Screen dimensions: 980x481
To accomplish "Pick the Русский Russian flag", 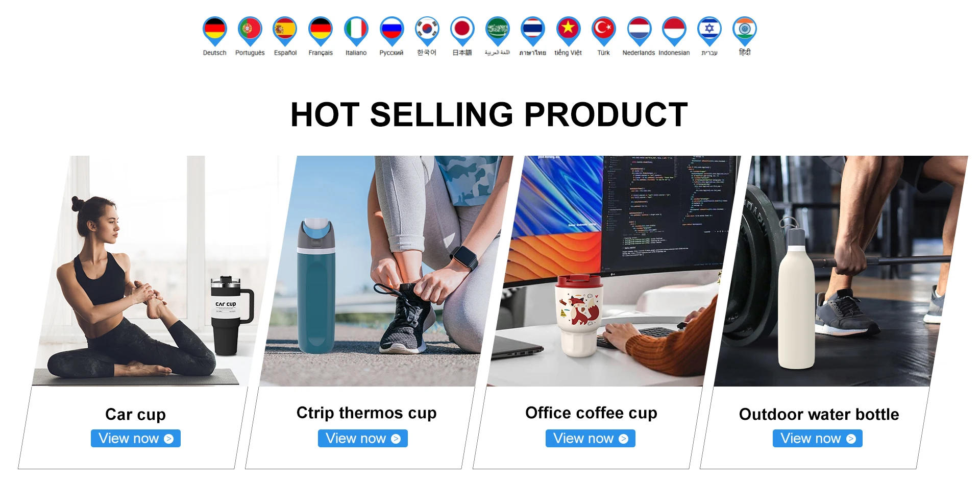I will [391, 31].
